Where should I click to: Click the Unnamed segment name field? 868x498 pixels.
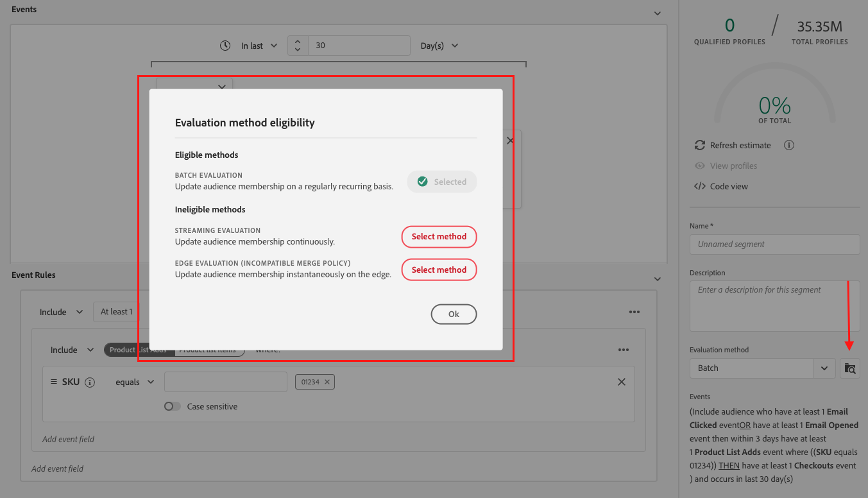(774, 245)
